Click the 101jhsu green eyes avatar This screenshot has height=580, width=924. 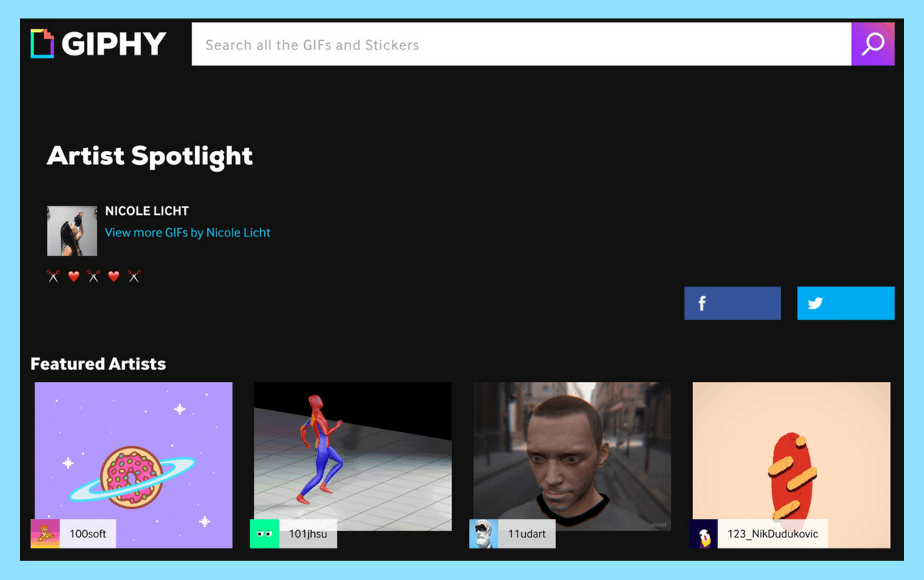264,534
